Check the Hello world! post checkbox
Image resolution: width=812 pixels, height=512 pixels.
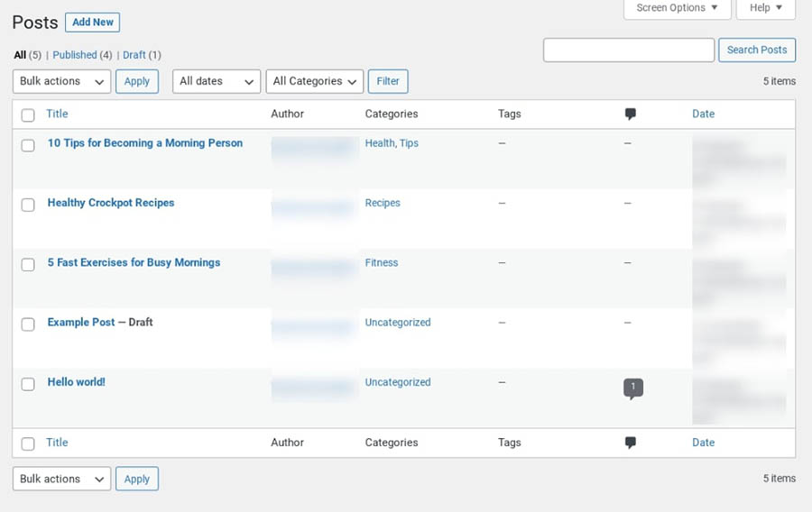pos(28,383)
